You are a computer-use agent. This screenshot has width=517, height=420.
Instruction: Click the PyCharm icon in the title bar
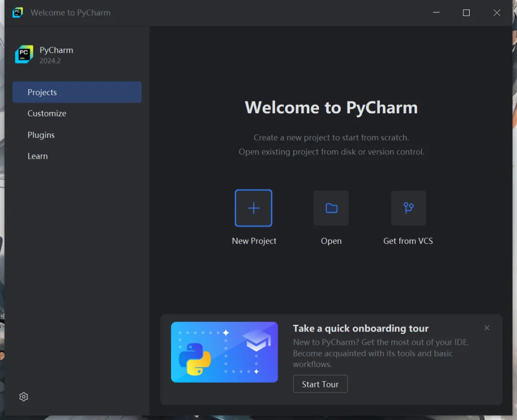(18, 12)
